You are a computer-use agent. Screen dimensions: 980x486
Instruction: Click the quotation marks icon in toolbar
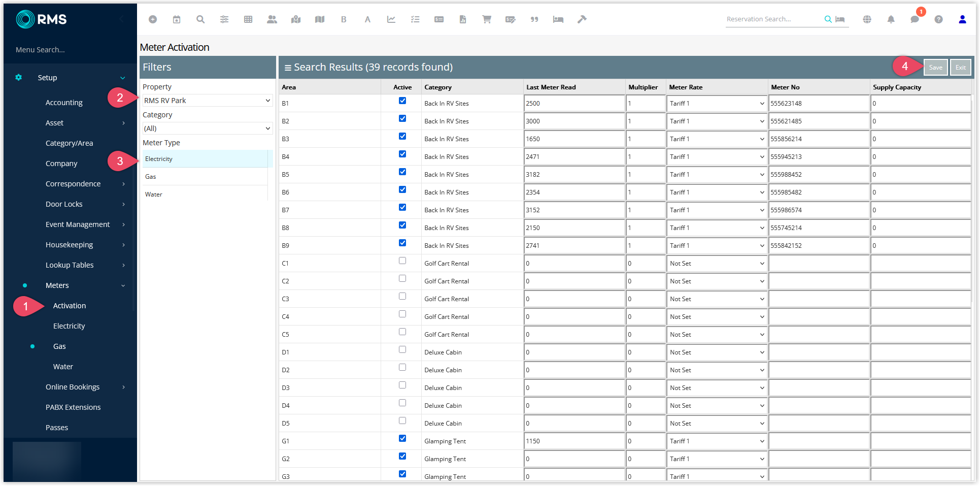point(534,19)
